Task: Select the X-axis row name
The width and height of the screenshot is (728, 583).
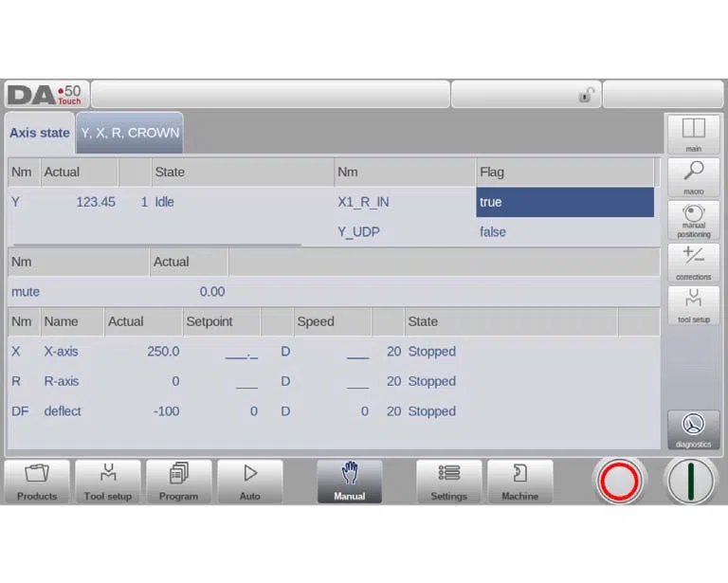Action: click(x=62, y=352)
